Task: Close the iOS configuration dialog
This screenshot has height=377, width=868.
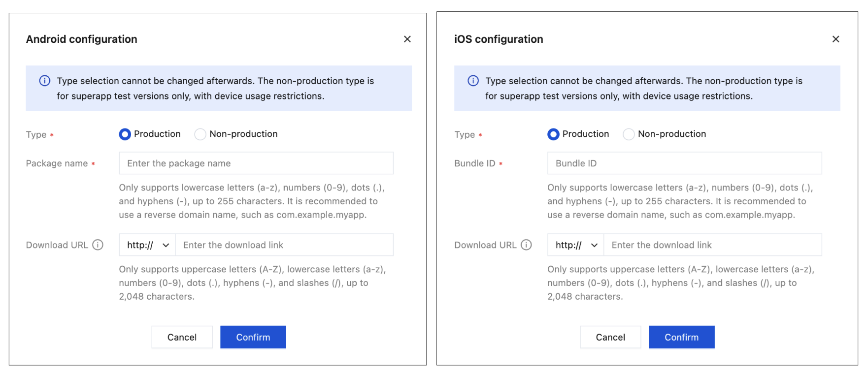Action: (x=835, y=39)
